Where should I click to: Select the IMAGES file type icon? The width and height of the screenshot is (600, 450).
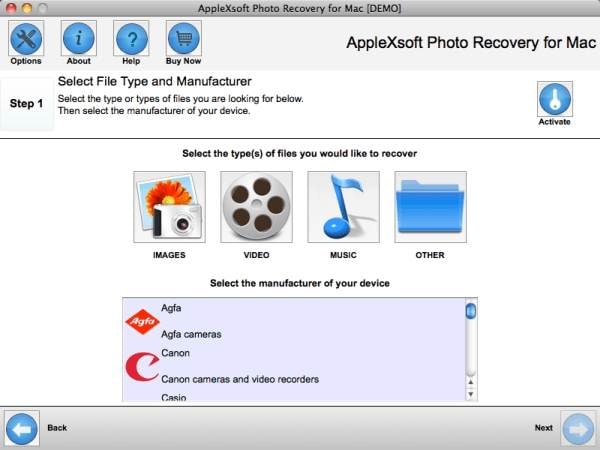(170, 207)
